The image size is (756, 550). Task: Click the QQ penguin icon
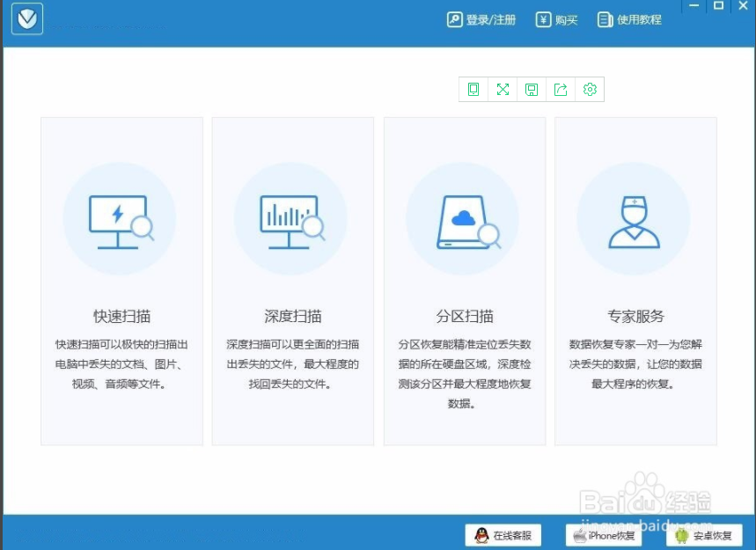481,536
